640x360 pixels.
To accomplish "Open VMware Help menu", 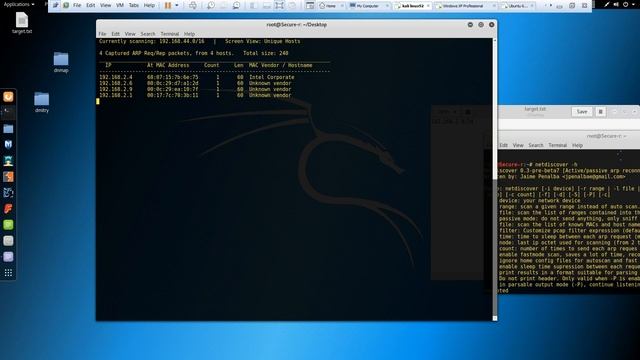I will tap(149, 5).
